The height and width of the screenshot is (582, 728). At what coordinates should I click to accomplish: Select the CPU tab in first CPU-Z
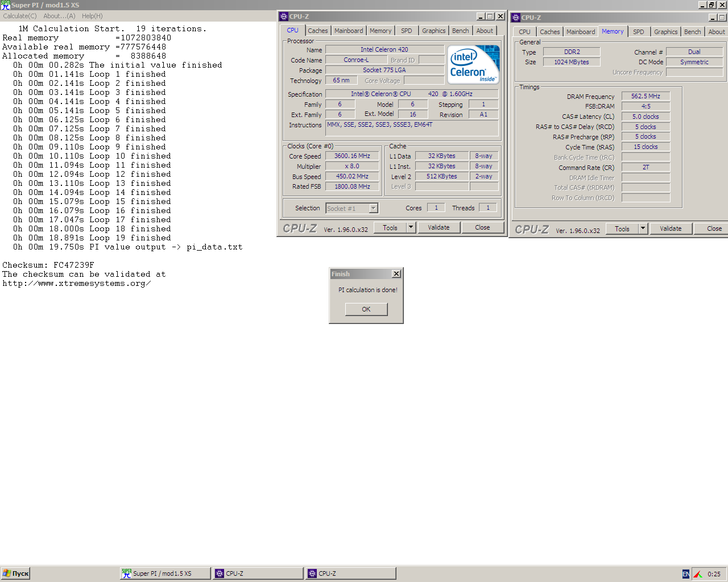(x=292, y=31)
